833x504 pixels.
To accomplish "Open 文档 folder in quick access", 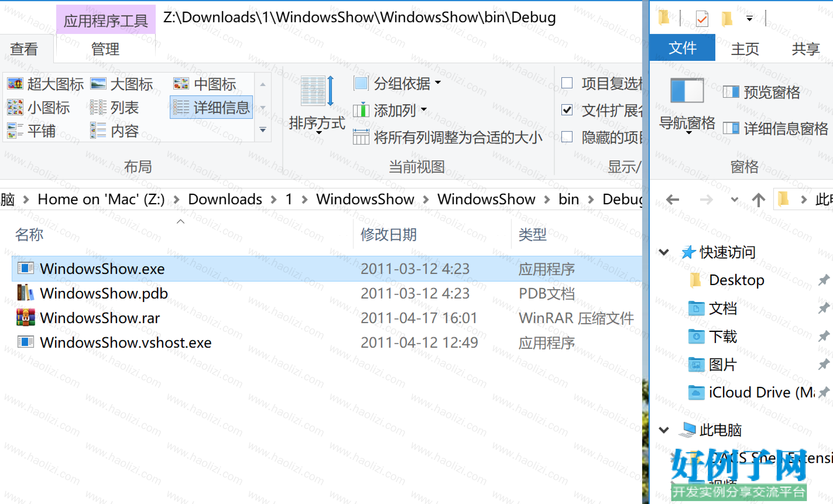I will [713, 308].
